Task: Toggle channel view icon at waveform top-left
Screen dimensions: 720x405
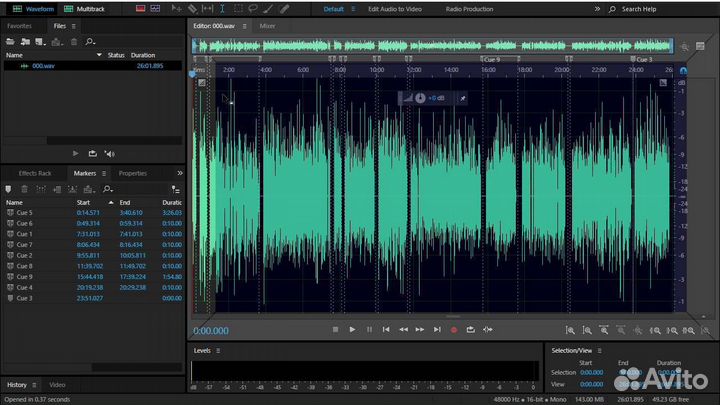Action: click(x=202, y=83)
